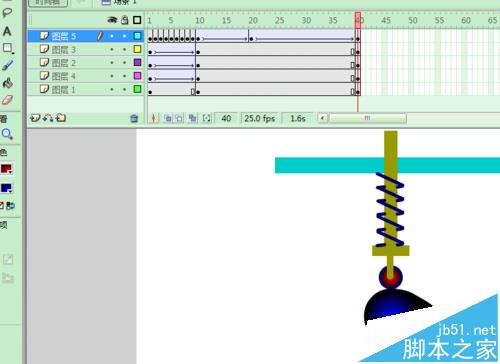Select the Brush tool
Viewport: 500px width, 364px height.
8,65
